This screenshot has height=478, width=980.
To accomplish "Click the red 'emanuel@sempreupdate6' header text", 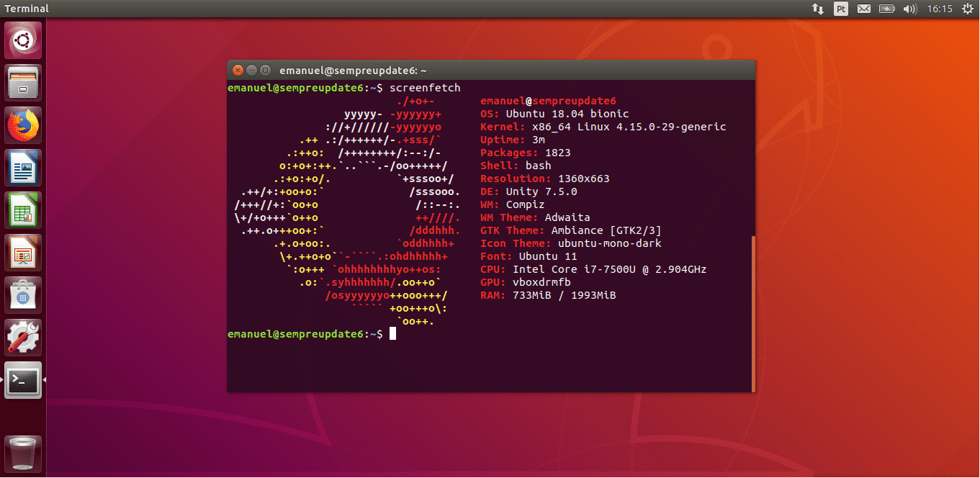I will pyautogui.click(x=548, y=101).
